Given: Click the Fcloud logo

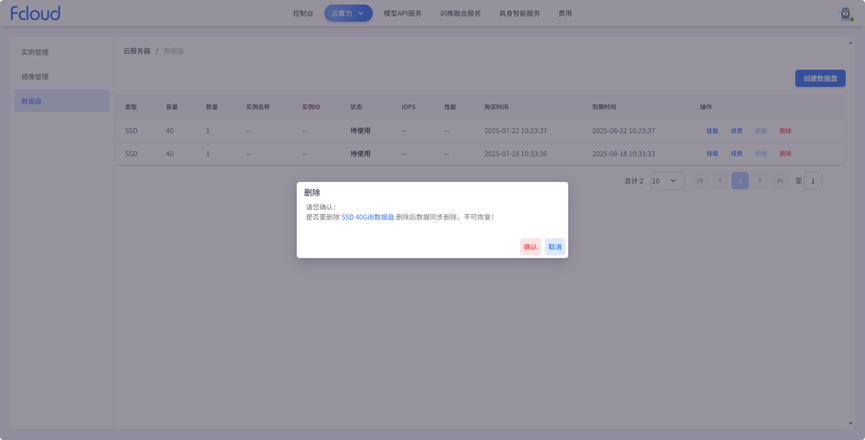Looking at the screenshot, I should [35, 13].
